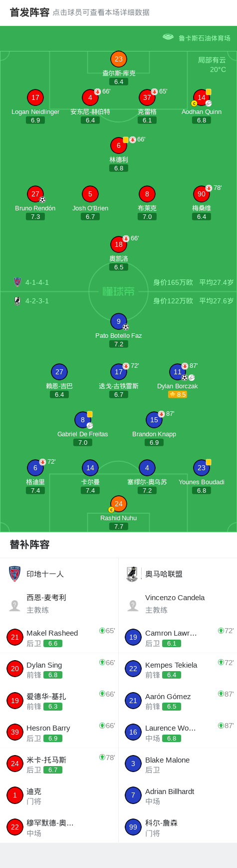Screen dimensions: 237x868
Task: Open goalkeeper 24 Rashid Nuhu icon
Action: 119,504
